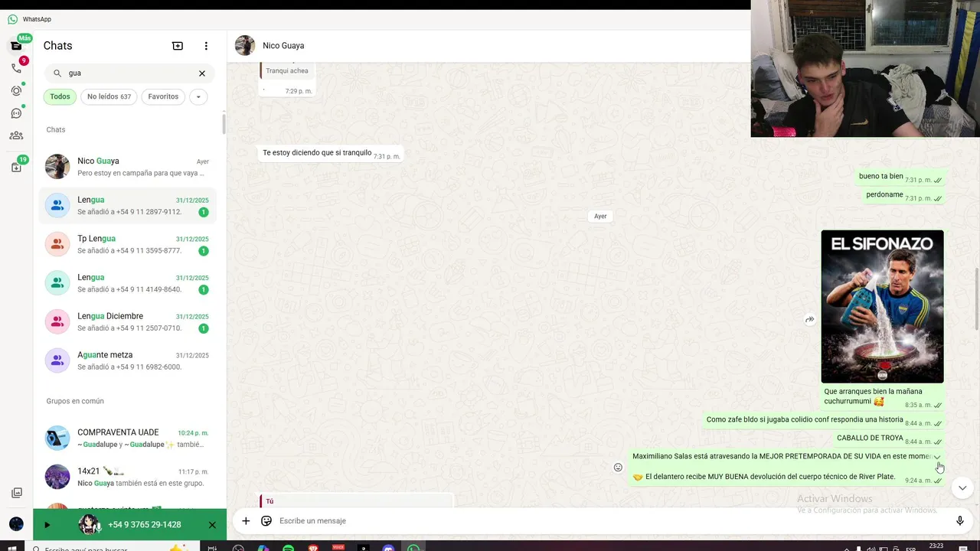Image resolution: width=980 pixels, height=551 pixels.
Task: Select the No leídos filter
Action: tap(109, 96)
